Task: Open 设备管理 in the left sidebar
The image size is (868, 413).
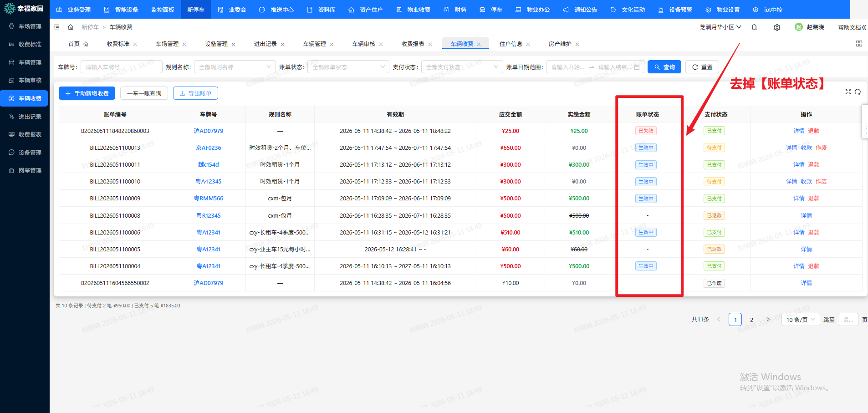Action: click(x=25, y=153)
